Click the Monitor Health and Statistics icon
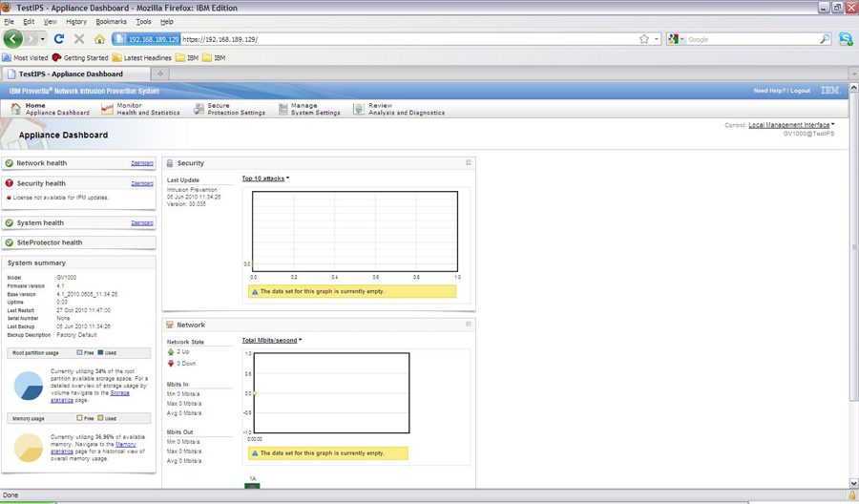Viewport: 859px width, 504px height. click(x=107, y=109)
